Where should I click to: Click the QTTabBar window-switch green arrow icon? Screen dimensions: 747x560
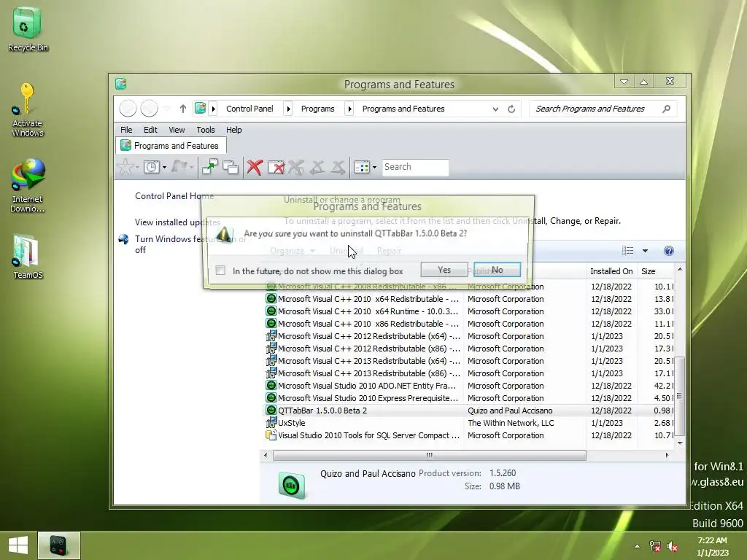tap(209, 167)
